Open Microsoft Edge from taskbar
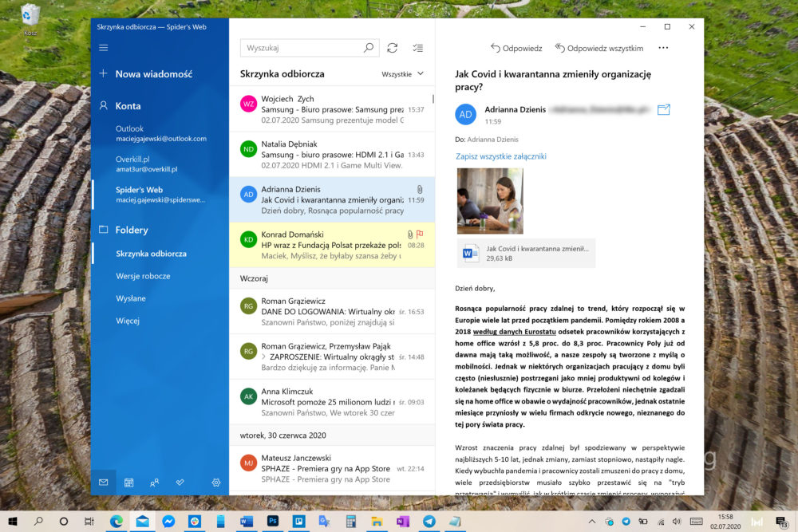Image resolution: width=798 pixels, height=532 pixels. [117, 522]
